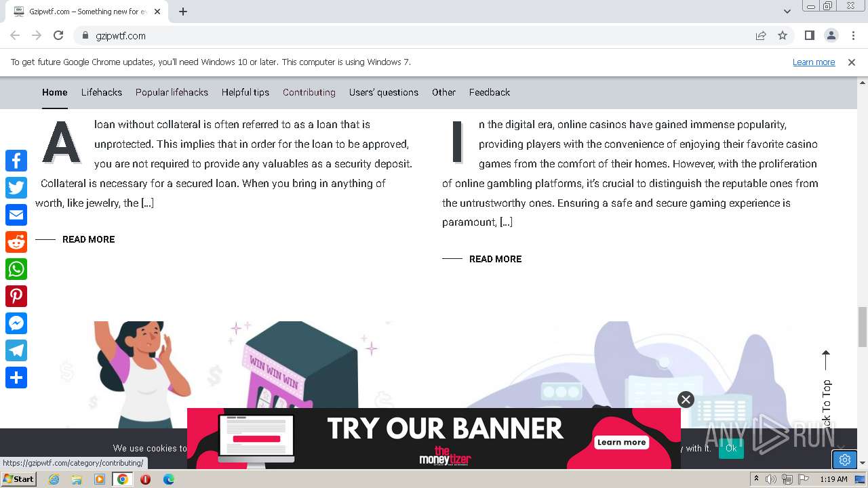This screenshot has height=488, width=868.
Task: Open the plus more-sharing-options icon
Action: (x=16, y=378)
